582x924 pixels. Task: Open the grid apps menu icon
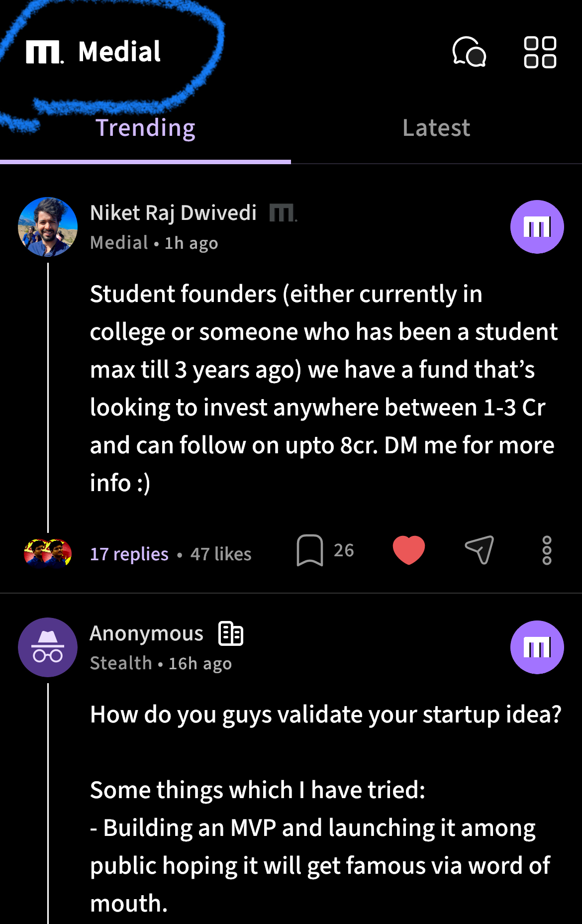tap(540, 52)
